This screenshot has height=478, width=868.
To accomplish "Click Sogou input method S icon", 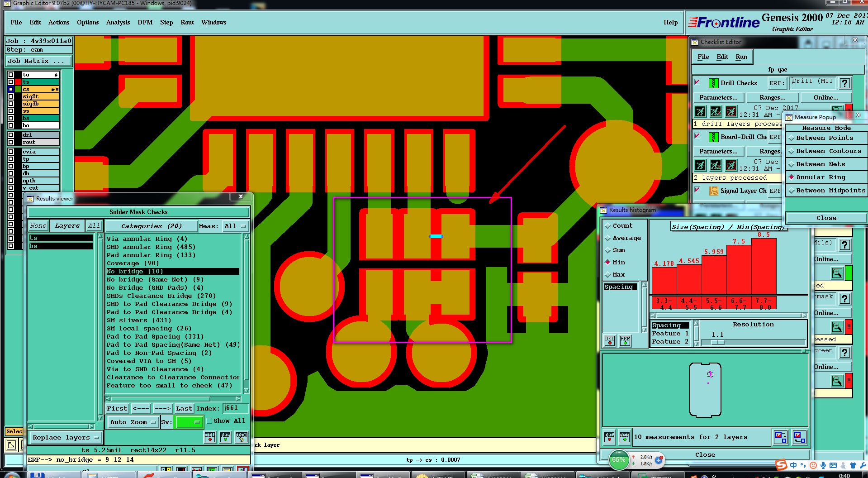I will [x=781, y=465].
